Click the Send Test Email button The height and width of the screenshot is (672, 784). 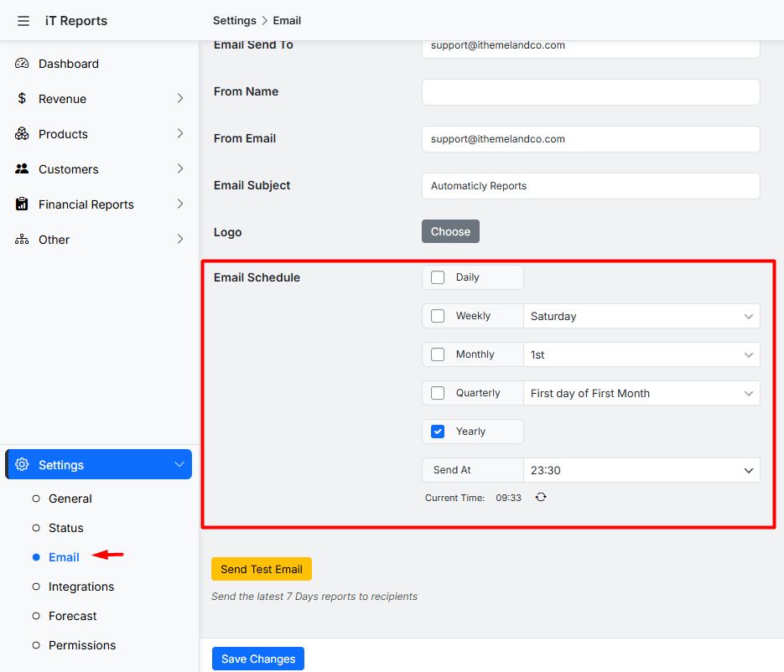coord(262,569)
